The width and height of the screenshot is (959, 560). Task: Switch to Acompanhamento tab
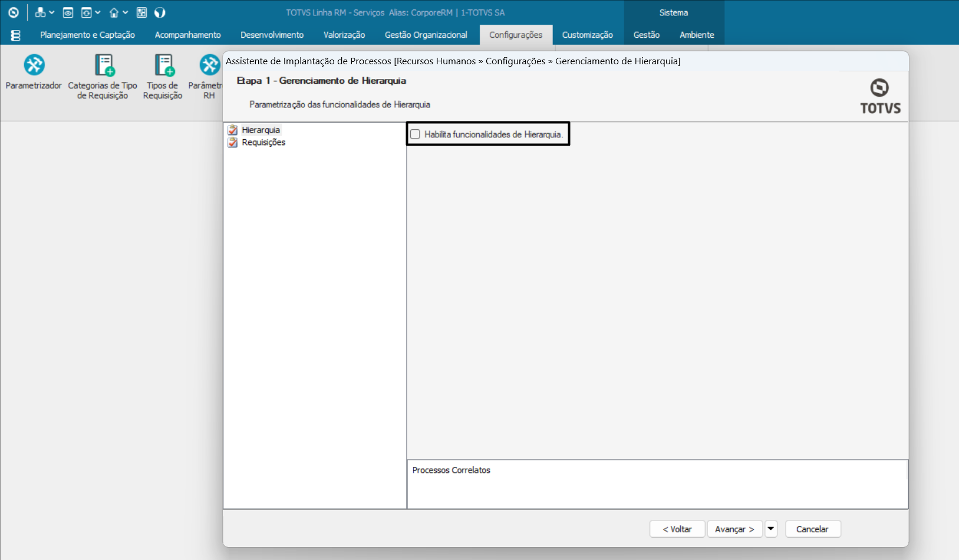187,35
